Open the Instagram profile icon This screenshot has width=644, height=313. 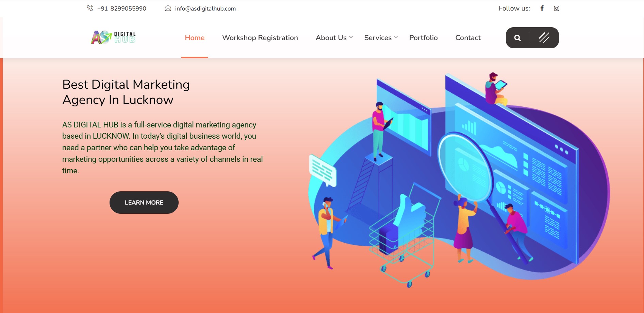point(557,8)
